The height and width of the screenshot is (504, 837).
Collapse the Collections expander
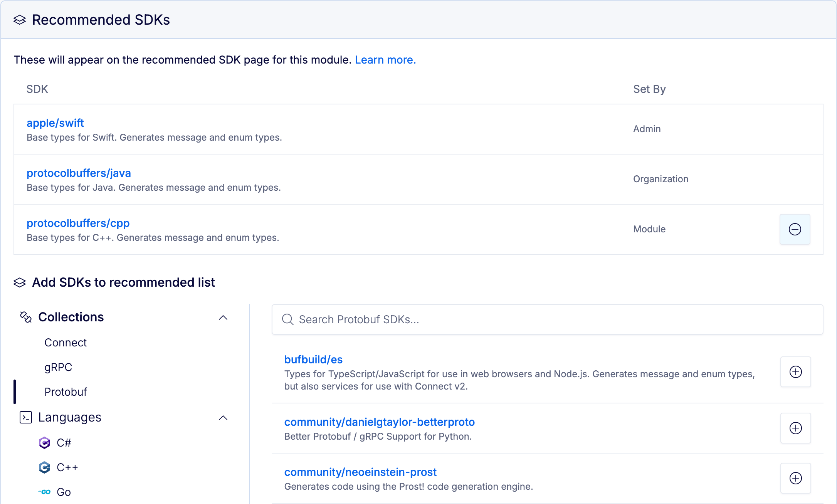pyautogui.click(x=223, y=317)
